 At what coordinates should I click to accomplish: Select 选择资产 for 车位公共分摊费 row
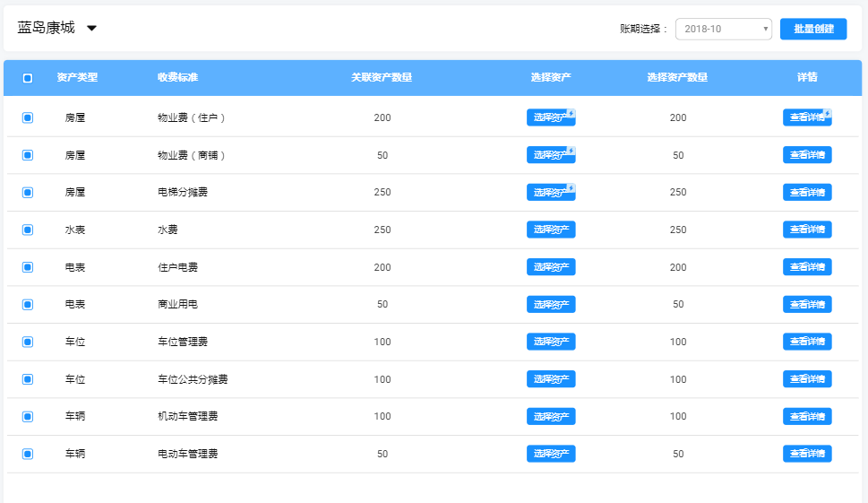pos(550,379)
